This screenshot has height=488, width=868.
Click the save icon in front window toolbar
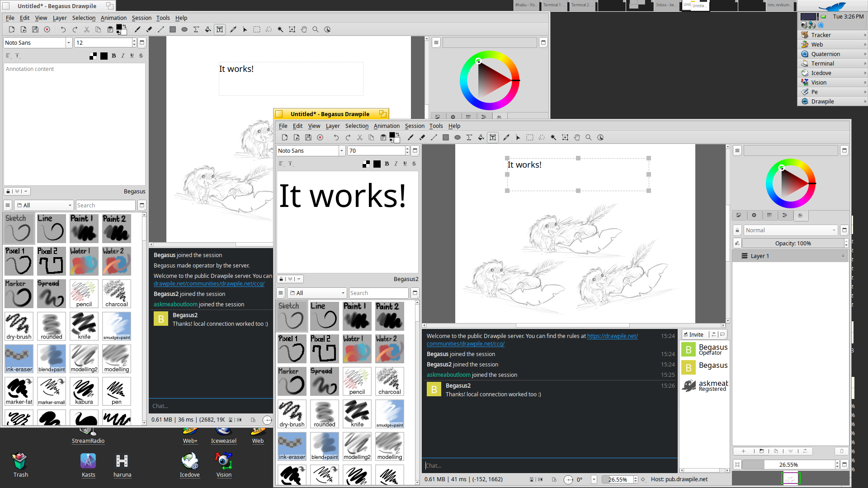(x=308, y=137)
